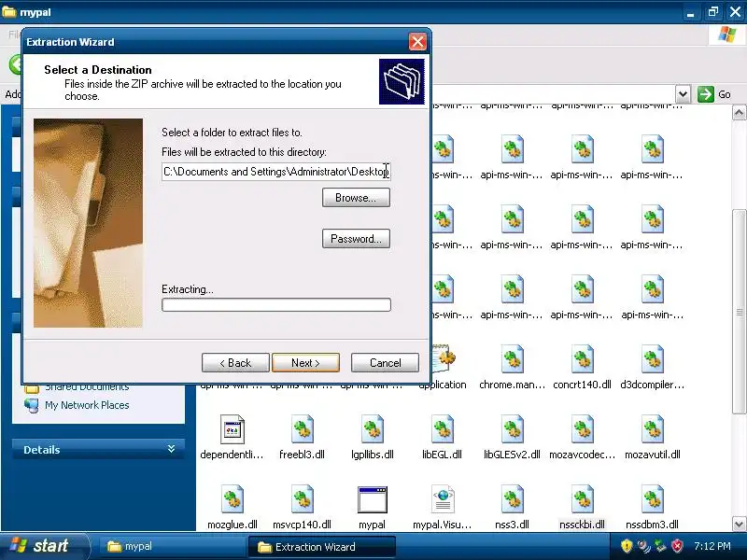Select the nssdbm3.dll file icon

(652, 499)
